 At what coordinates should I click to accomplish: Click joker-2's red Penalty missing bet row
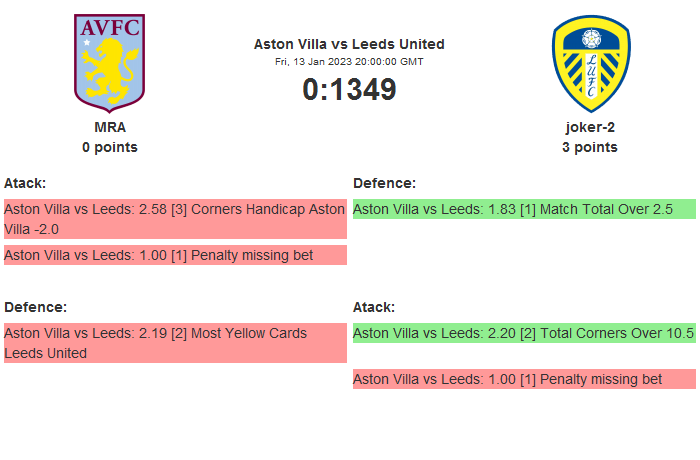pyautogui.click(x=523, y=379)
